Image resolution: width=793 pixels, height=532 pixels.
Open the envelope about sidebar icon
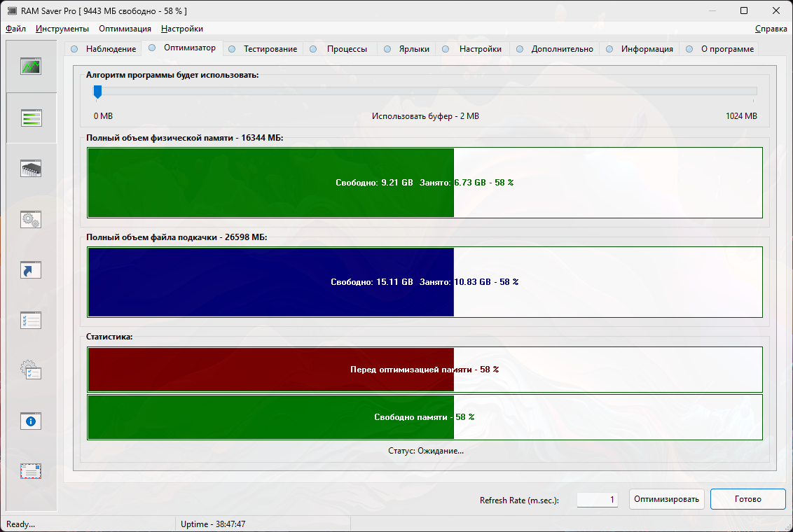[x=31, y=471]
